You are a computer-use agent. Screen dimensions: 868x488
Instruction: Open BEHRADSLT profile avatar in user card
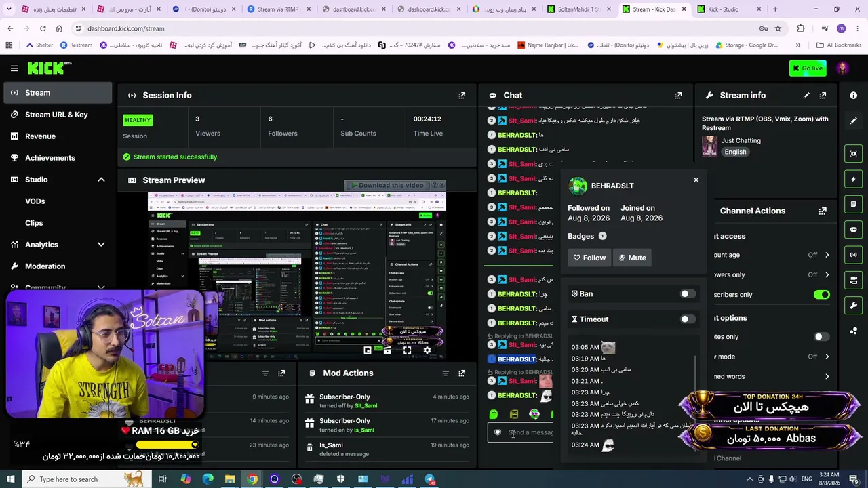coord(578,186)
